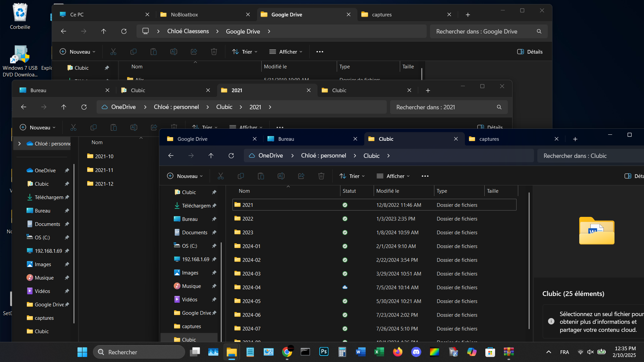Click the Cut icon in the Clubic window toolbar
This screenshot has width=644, height=362.
point(221,176)
